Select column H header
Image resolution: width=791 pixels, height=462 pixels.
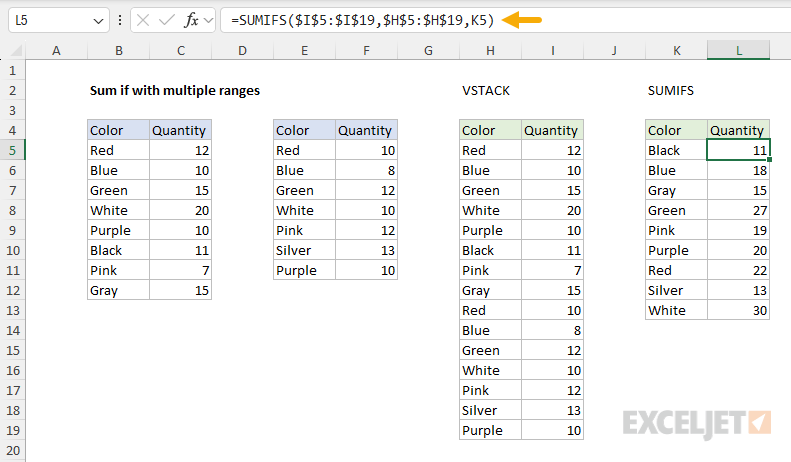490,50
